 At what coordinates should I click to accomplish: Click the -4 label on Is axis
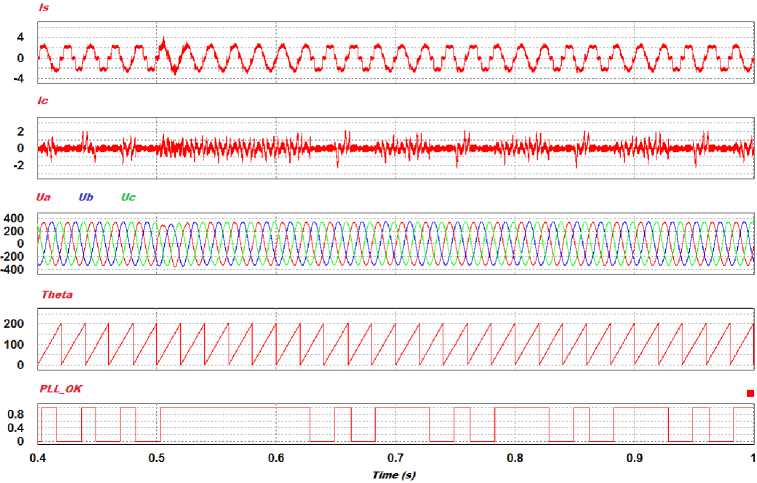[17, 79]
